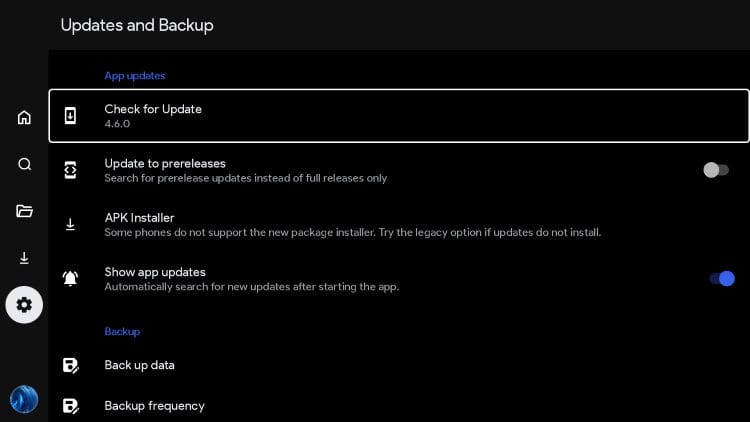Image resolution: width=750 pixels, height=422 pixels.
Task: Click the Show app updates label
Action: pyautogui.click(x=155, y=272)
